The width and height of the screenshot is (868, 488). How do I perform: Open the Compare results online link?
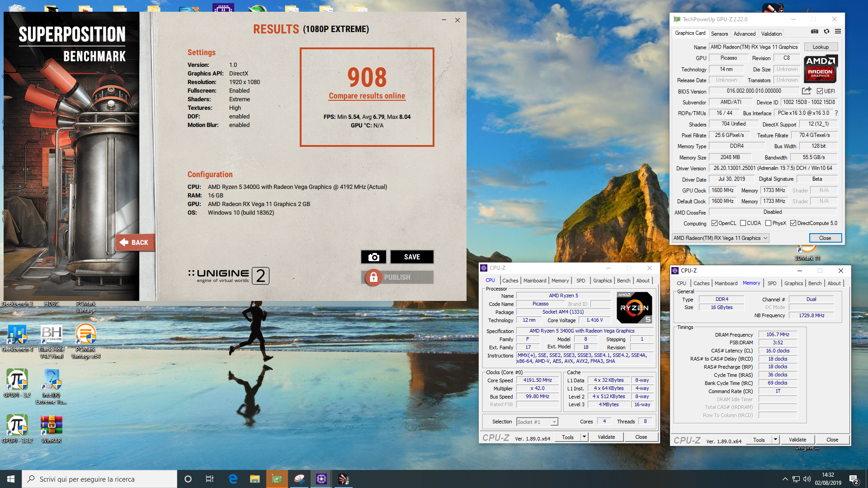point(367,96)
